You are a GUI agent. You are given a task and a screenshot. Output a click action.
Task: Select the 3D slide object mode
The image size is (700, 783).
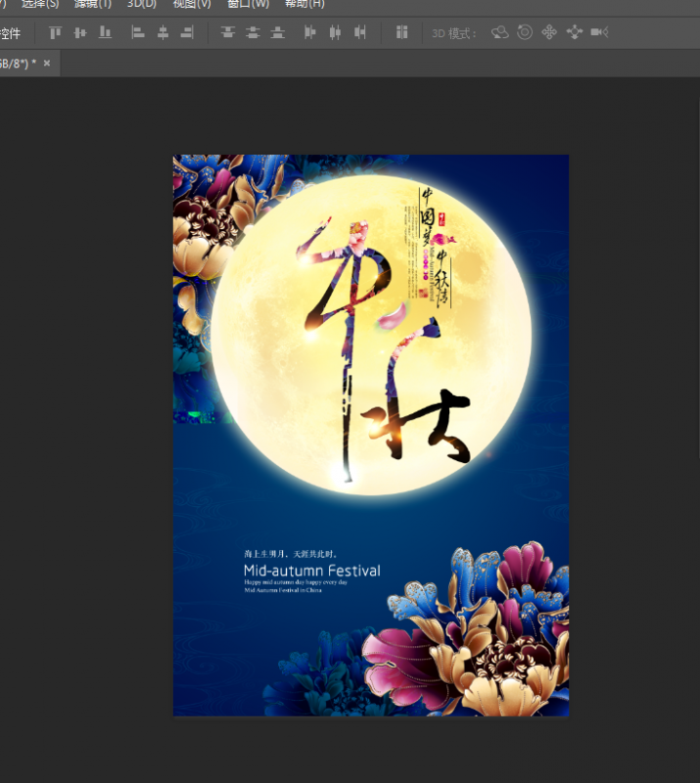pos(574,33)
